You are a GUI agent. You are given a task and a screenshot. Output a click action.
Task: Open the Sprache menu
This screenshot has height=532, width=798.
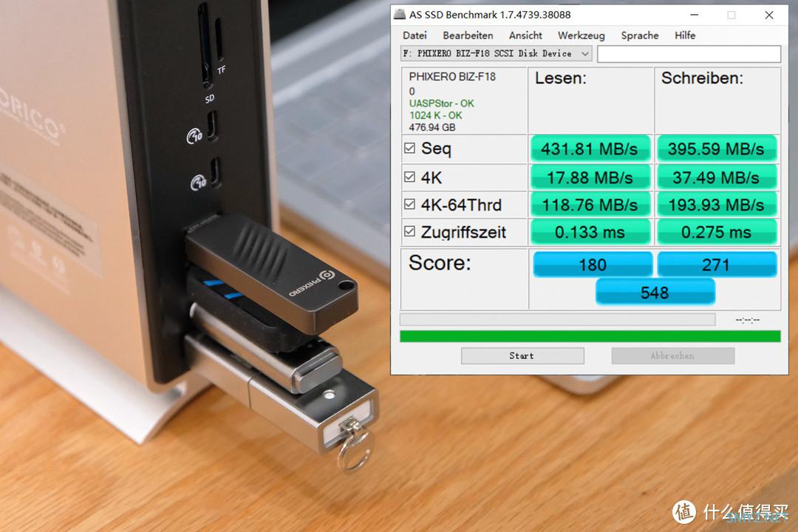pos(640,35)
